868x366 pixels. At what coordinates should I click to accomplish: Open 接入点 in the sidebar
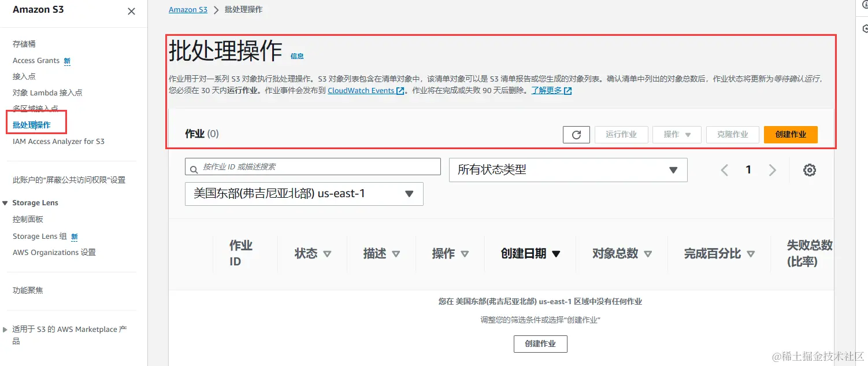coord(24,76)
